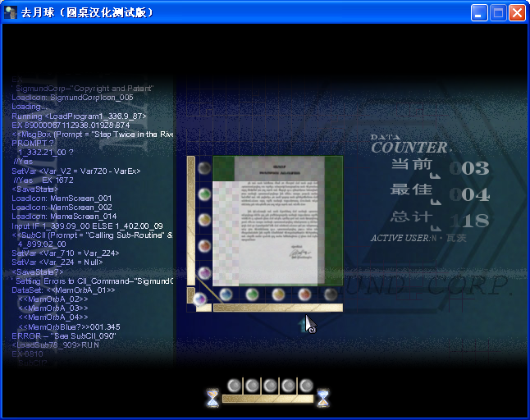This screenshot has width=530, height=420.
Task: Click the left hourglass icon
Action: point(212,398)
